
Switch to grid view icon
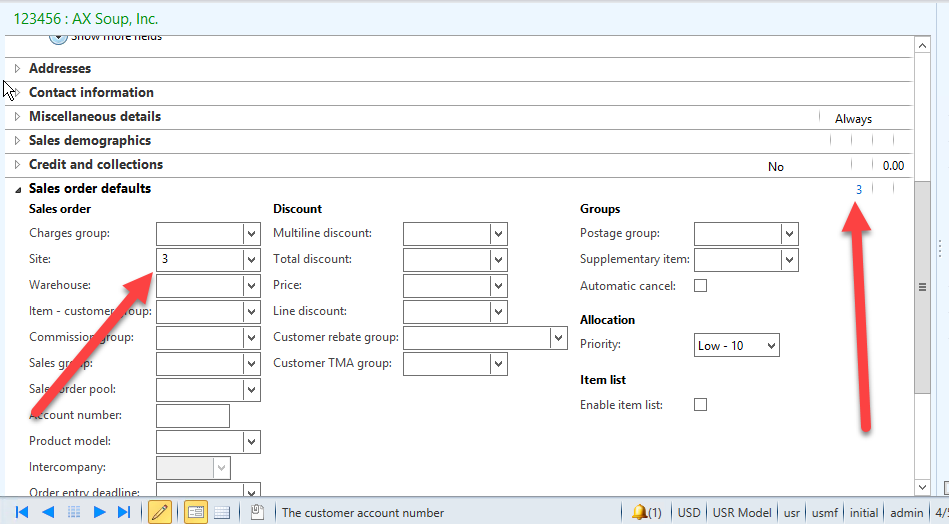pos(222,512)
